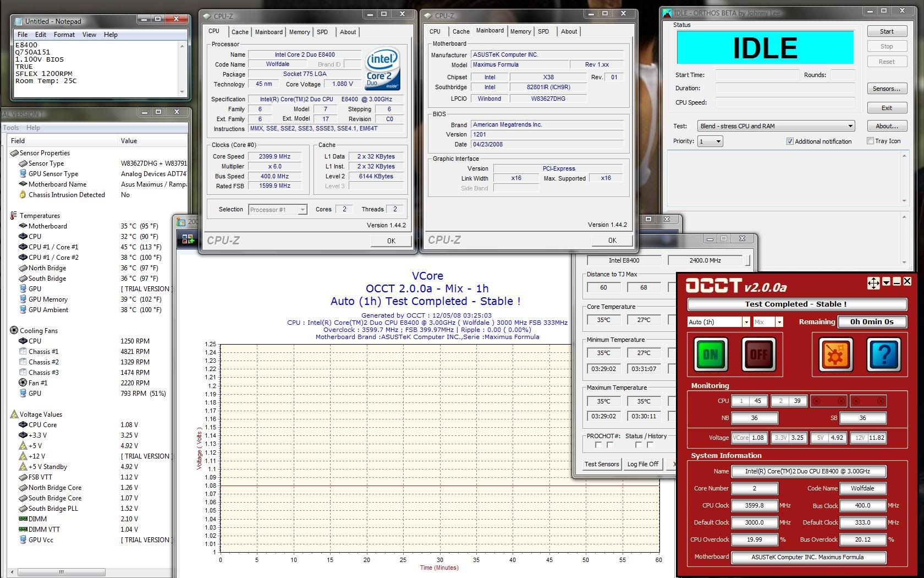Click the OCCT minimize underscore icon
Screen dimensions: 924x578
[897, 282]
